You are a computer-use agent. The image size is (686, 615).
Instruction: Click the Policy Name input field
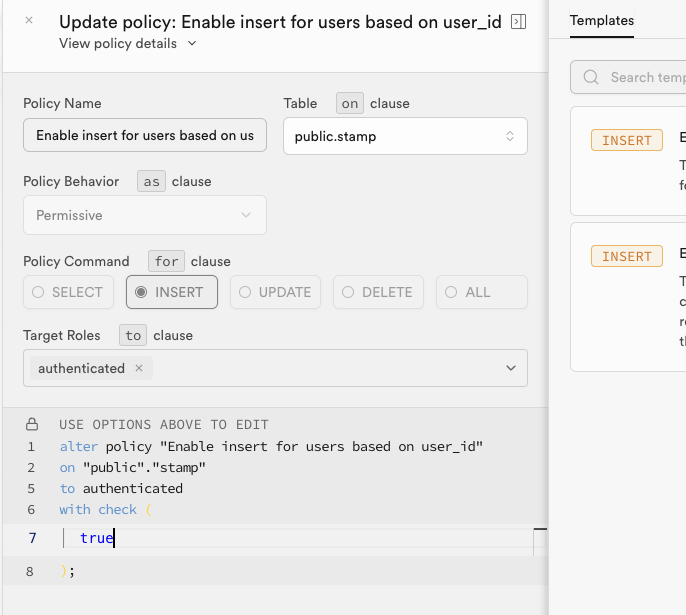[x=145, y=135]
